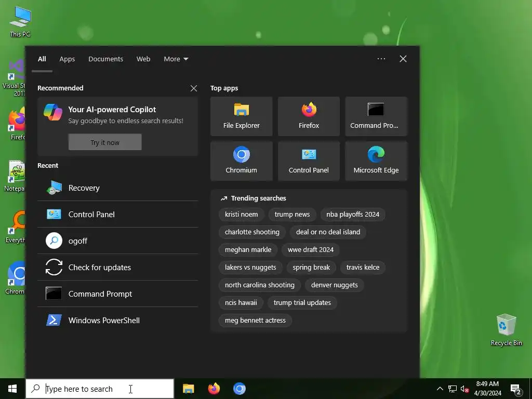Switch to the Apps search tab
532x399 pixels.
coord(67,59)
